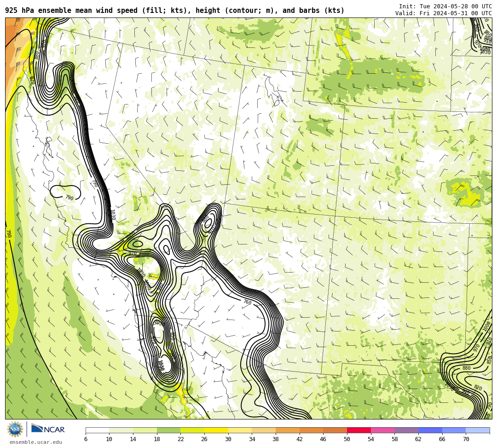
Task: Pick the bright yellow 26–30 kts swatch
Action: [x=216, y=430]
